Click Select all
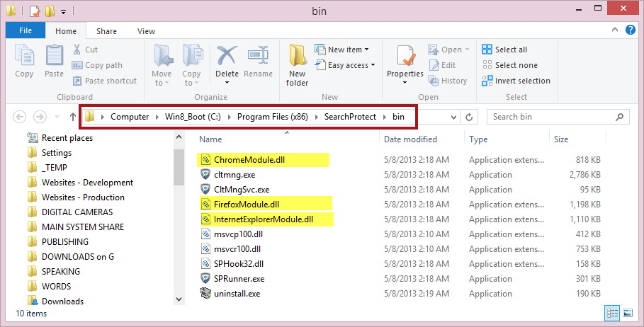Screen dimensions: 644x327 coord(504,50)
